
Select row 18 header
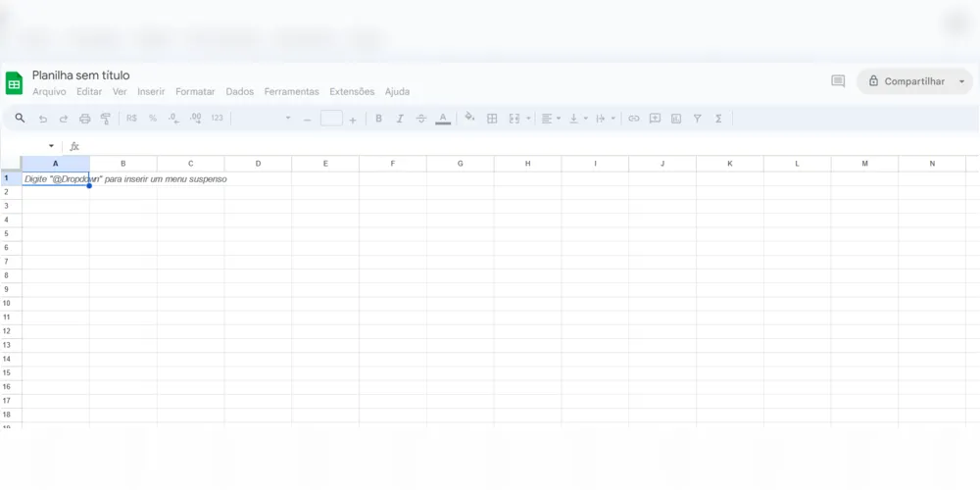(x=11, y=415)
